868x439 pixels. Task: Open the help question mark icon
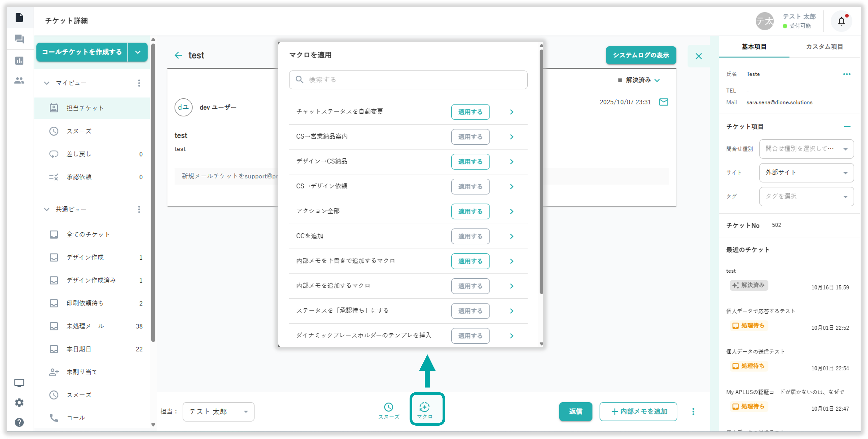click(19, 422)
